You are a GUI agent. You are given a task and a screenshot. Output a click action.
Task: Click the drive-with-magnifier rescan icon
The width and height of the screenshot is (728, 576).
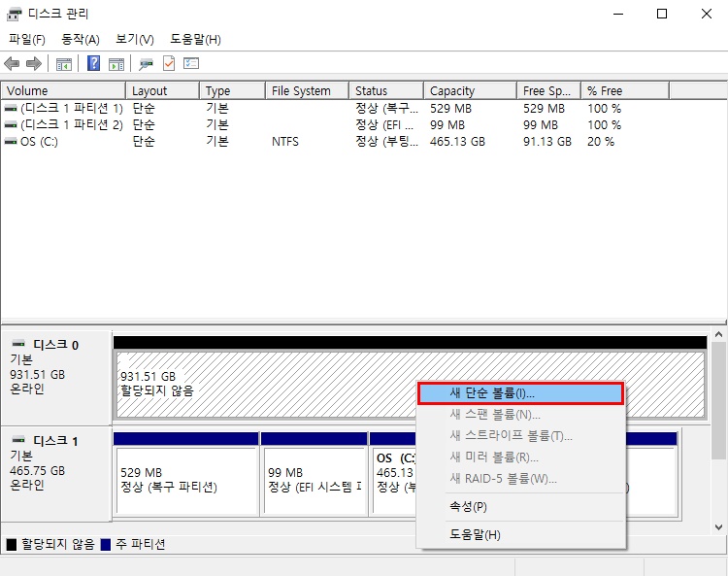click(146, 64)
